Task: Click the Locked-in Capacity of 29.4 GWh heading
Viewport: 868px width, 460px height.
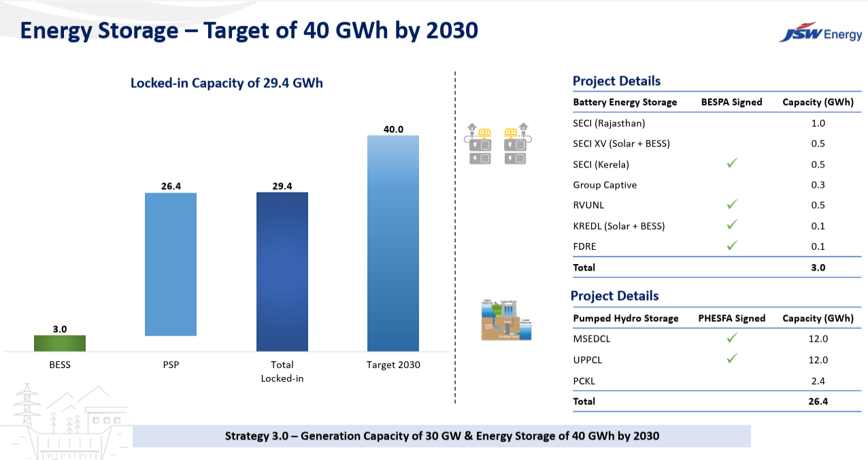Action: [x=227, y=83]
